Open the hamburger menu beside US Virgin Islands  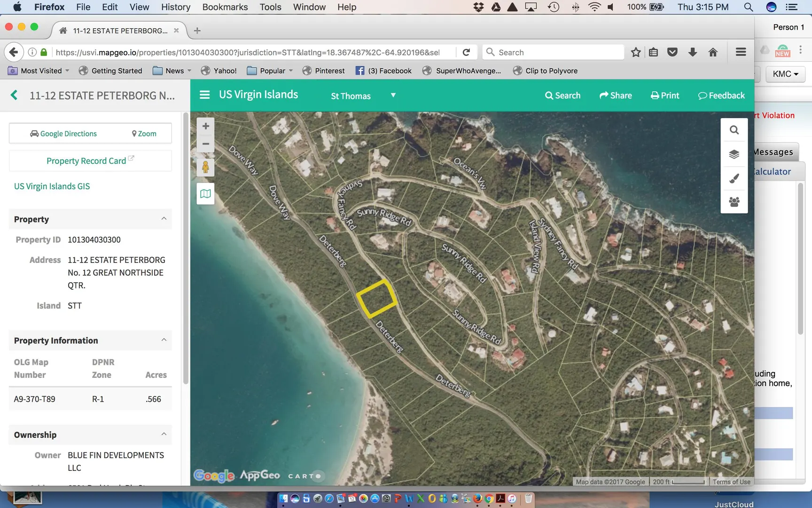point(204,95)
